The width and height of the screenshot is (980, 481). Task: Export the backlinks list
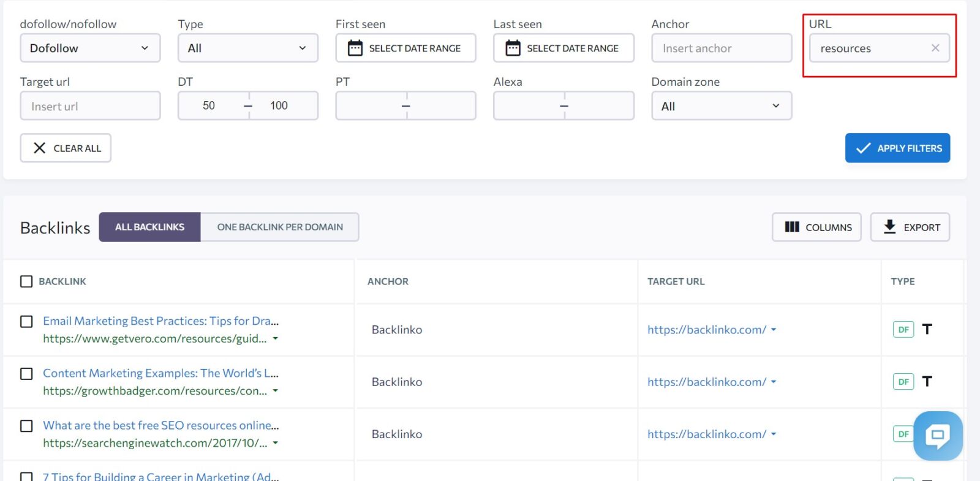[910, 227]
